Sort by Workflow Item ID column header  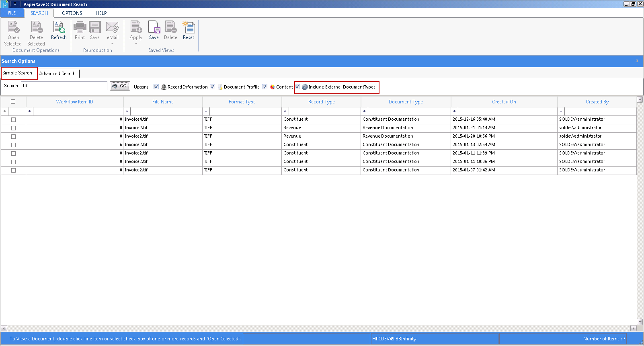pos(75,102)
